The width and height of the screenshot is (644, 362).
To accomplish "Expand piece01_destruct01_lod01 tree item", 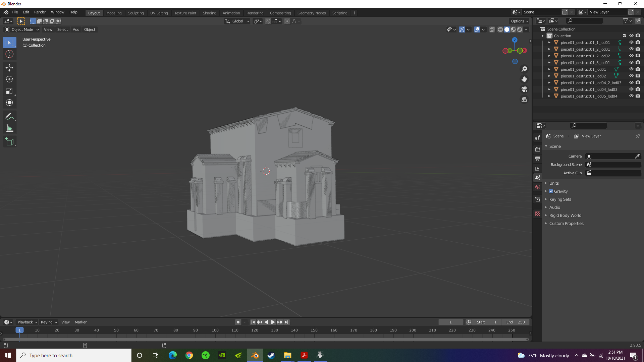I will (549, 69).
